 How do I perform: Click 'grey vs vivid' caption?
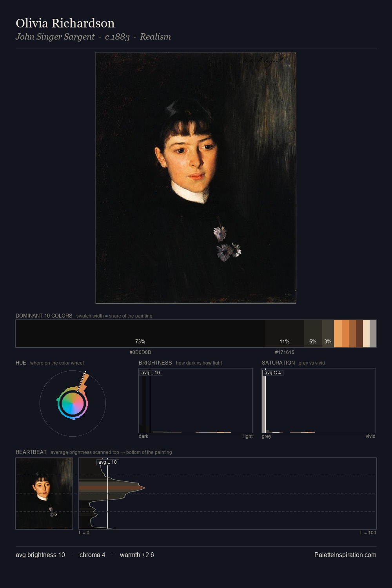pos(312,363)
